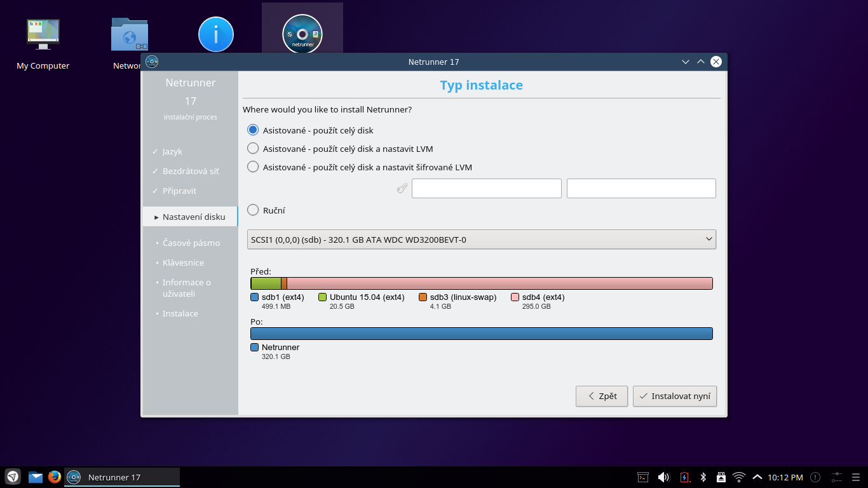The width and height of the screenshot is (868, 488).
Task: Select Informace o uživateli sidebar step
Action: pyautogui.click(x=186, y=288)
